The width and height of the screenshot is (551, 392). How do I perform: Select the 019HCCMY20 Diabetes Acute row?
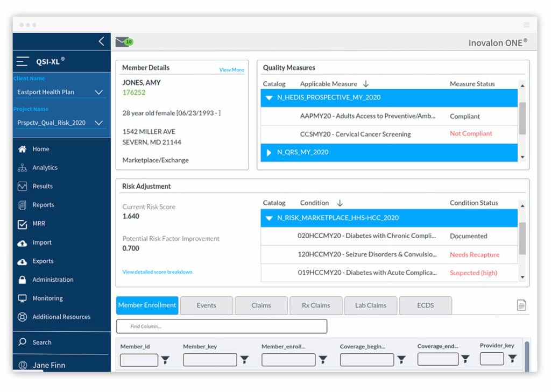coord(389,273)
